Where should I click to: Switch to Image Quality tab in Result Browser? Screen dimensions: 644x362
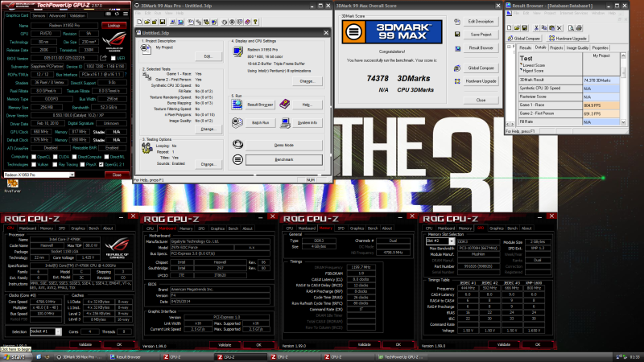(577, 47)
